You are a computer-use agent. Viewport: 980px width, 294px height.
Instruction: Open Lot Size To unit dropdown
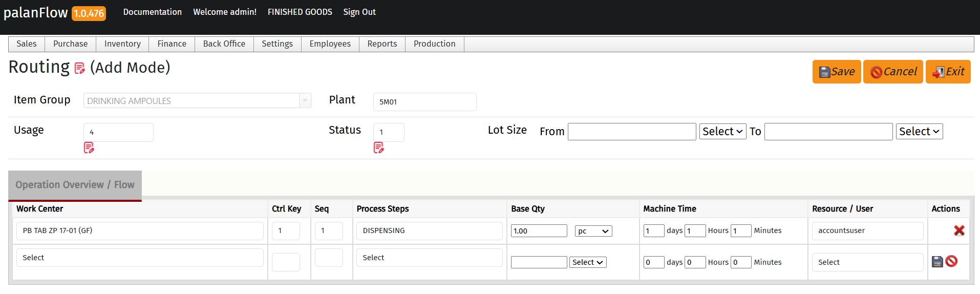coord(919,132)
